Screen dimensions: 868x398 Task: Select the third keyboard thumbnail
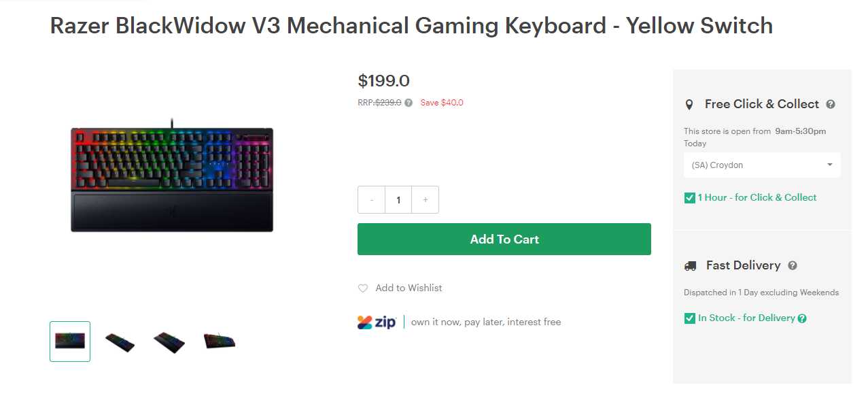(169, 341)
